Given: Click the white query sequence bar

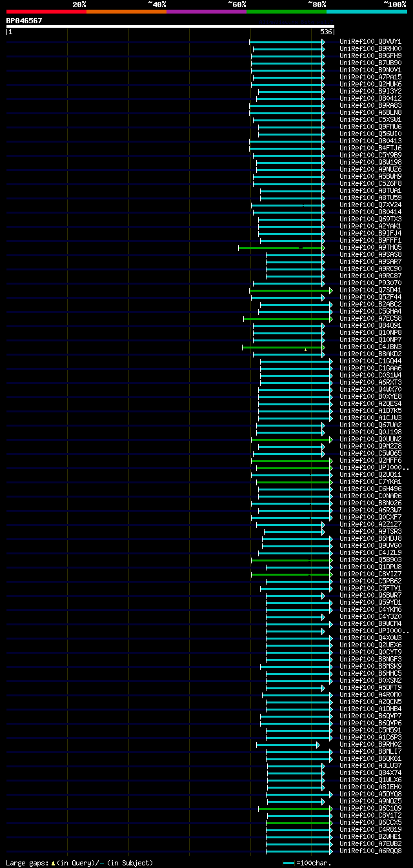Looking at the screenshot, I should point(170,26).
